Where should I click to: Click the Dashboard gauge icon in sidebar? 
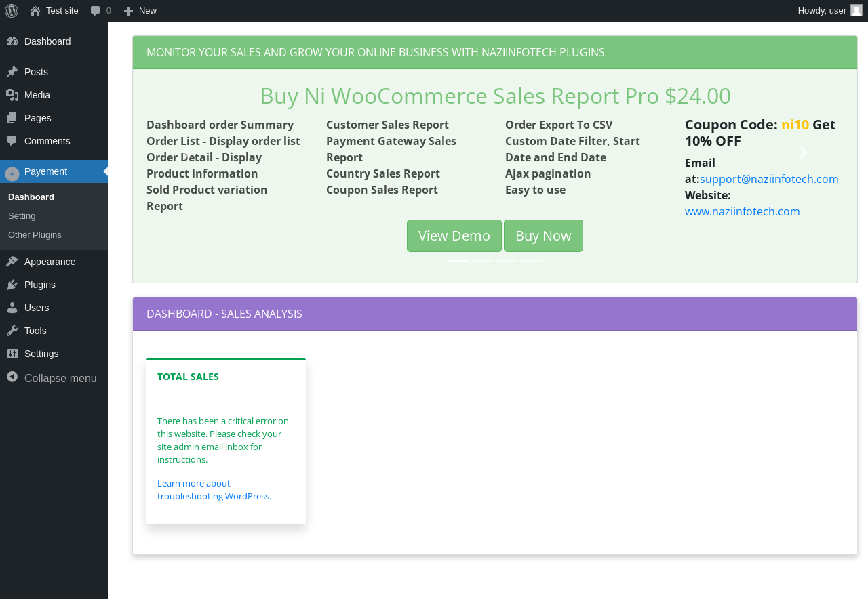pos(12,41)
